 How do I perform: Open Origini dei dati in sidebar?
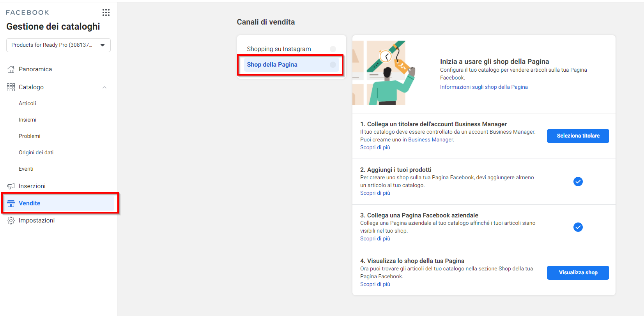[x=36, y=153]
